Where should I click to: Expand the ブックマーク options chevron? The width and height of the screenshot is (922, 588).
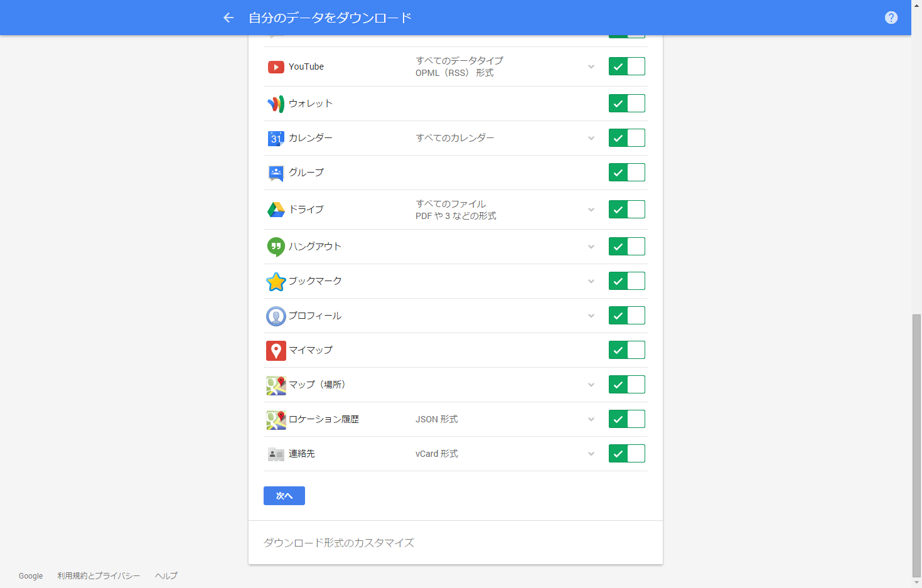[591, 281]
